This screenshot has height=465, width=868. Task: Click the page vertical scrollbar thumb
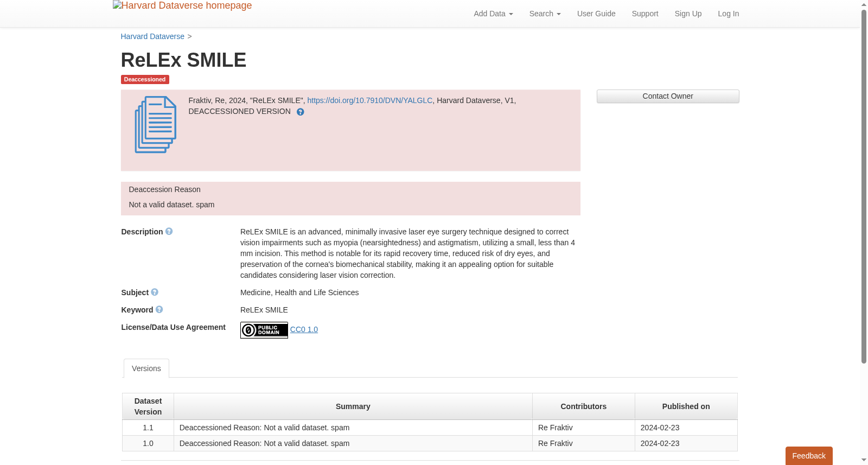pyautogui.click(x=864, y=187)
